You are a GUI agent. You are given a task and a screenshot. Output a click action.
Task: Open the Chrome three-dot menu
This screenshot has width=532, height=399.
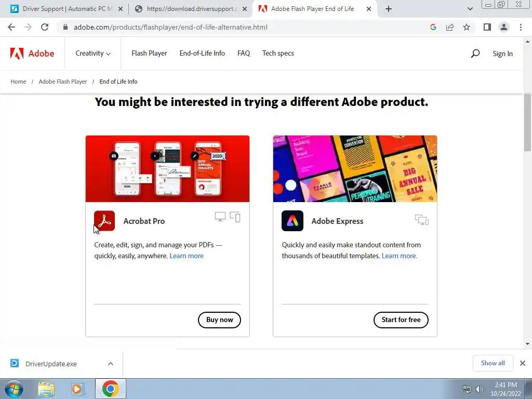point(521,27)
